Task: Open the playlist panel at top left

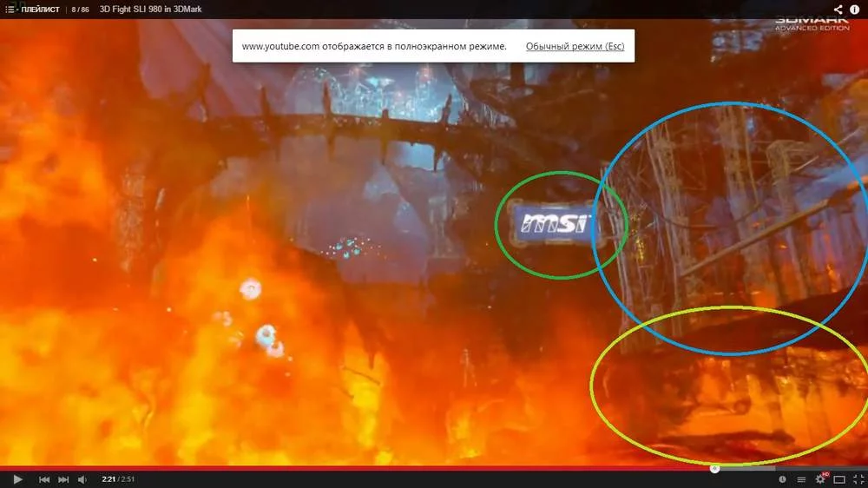Action: (x=32, y=9)
